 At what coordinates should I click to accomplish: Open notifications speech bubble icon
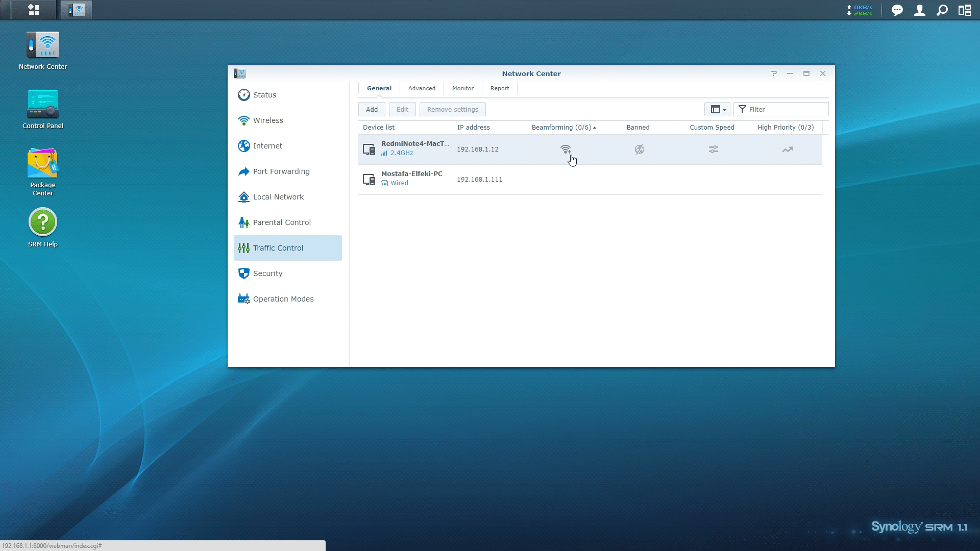coord(897,10)
